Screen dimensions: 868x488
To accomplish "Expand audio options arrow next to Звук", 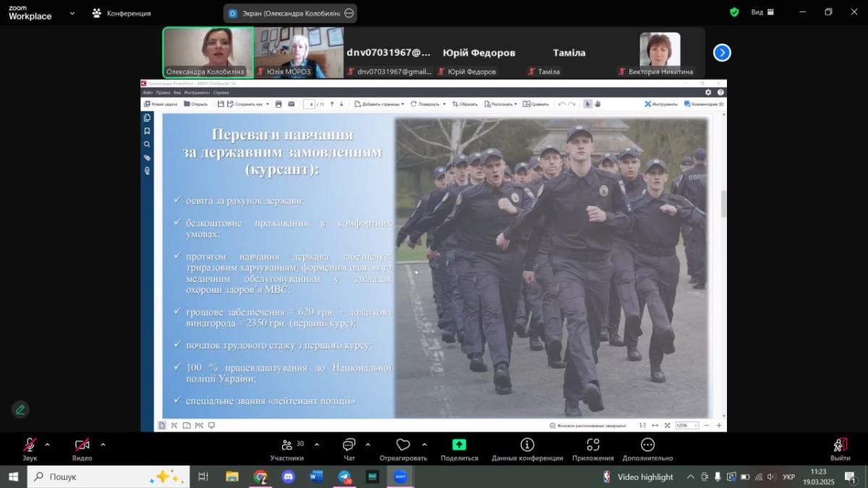I will click(48, 445).
